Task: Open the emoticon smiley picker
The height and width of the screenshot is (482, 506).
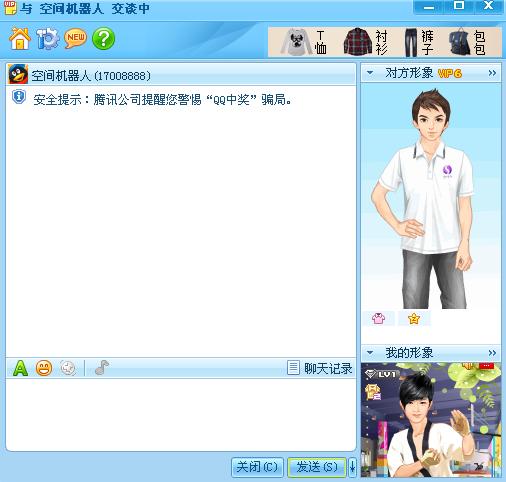Action: (x=44, y=368)
